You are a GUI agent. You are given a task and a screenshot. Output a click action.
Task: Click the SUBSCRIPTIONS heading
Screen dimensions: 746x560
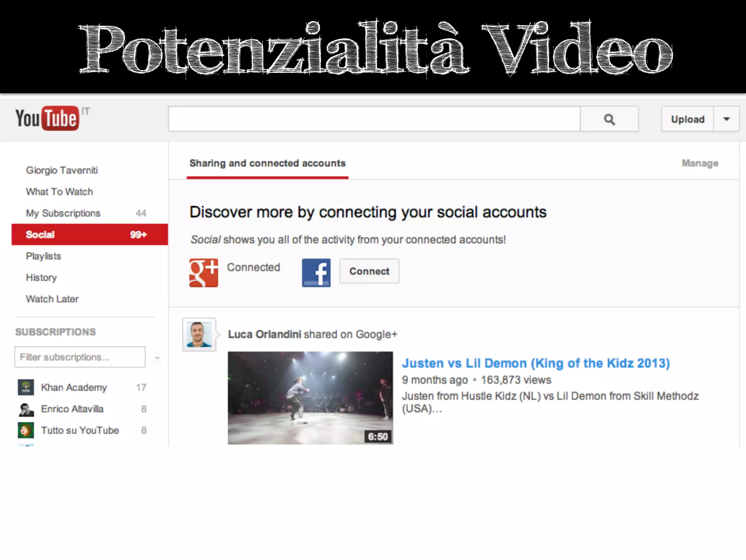click(x=55, y=332)
